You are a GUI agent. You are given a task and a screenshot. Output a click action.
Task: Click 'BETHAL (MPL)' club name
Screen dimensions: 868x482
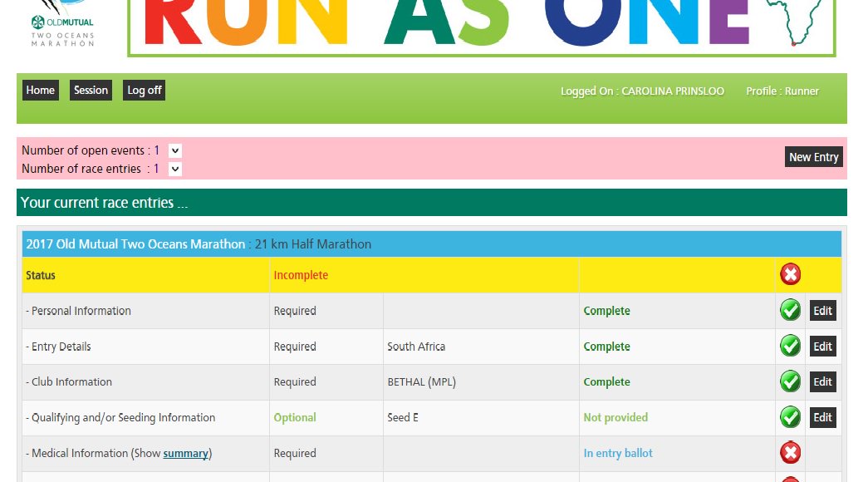[x=421, y=382]
